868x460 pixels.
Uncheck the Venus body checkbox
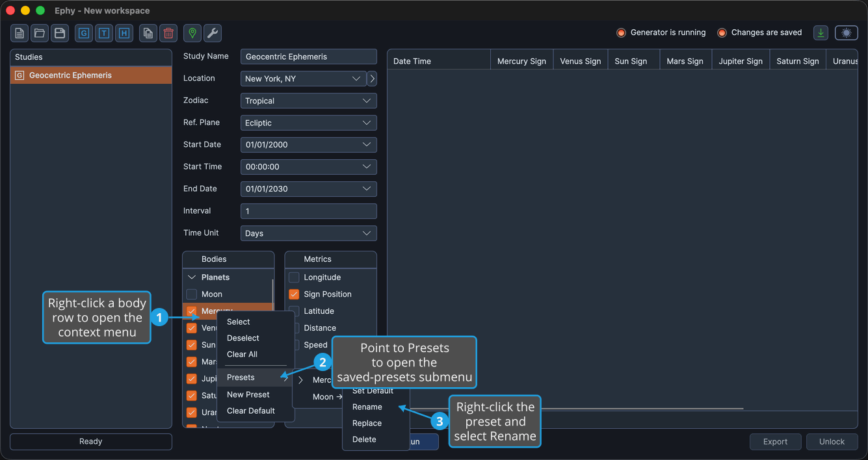click(x=192, y=328)
